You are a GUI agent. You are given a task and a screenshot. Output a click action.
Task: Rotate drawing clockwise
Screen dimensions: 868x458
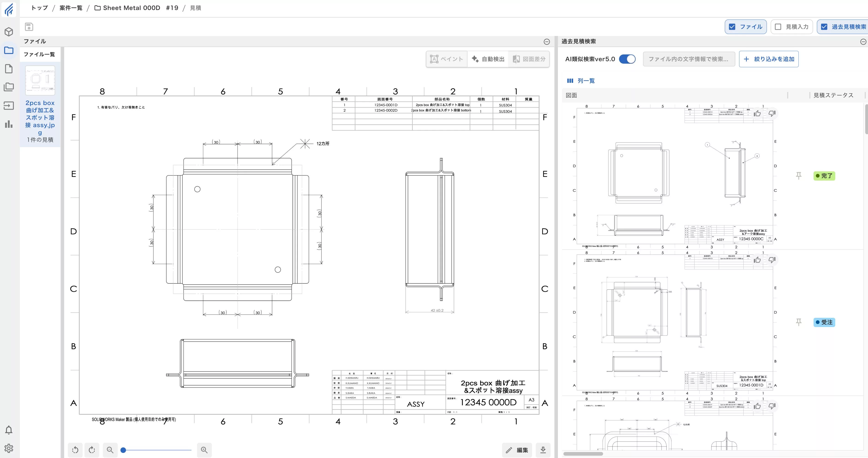92,450
